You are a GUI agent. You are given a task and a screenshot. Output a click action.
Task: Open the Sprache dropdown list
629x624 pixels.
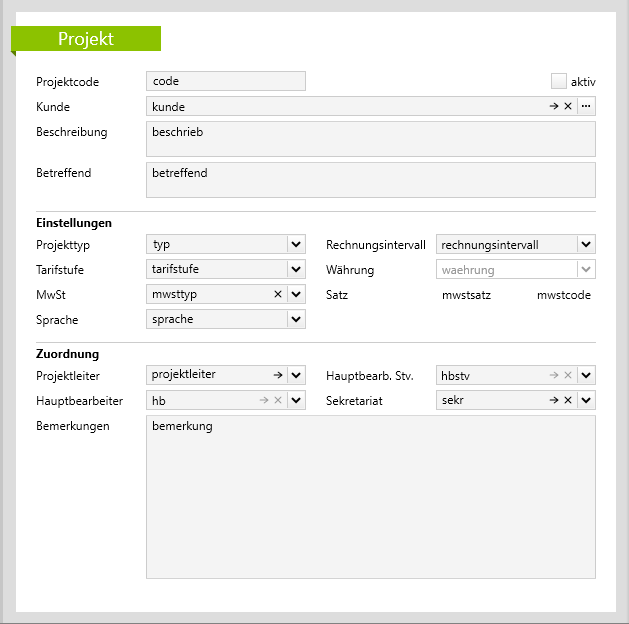click(x=296, y=319)
